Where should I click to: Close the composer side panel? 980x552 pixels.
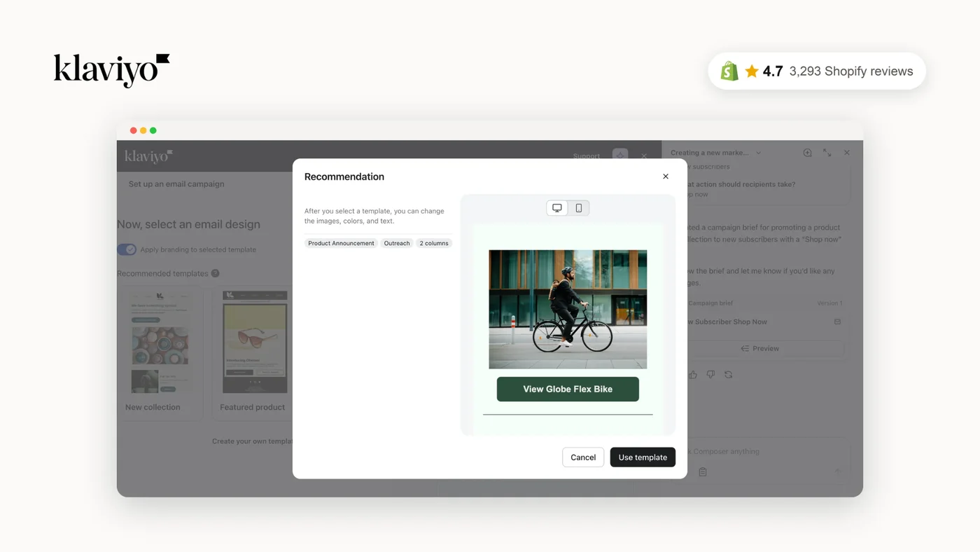pos(846,153)
